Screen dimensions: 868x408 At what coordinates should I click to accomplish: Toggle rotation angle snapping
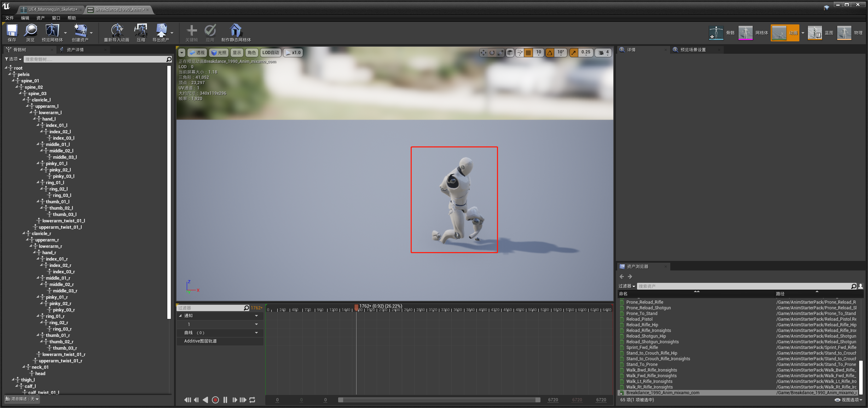click(550, 53)
